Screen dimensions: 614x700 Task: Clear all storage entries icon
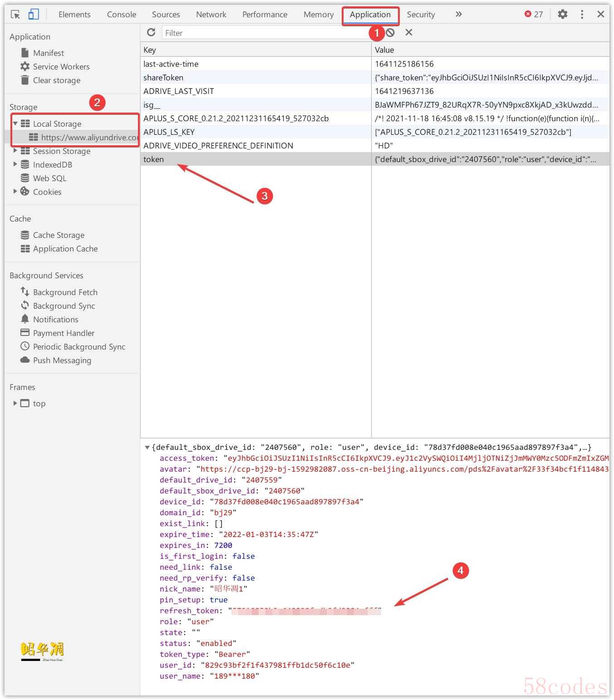click(x=390, y=32)
